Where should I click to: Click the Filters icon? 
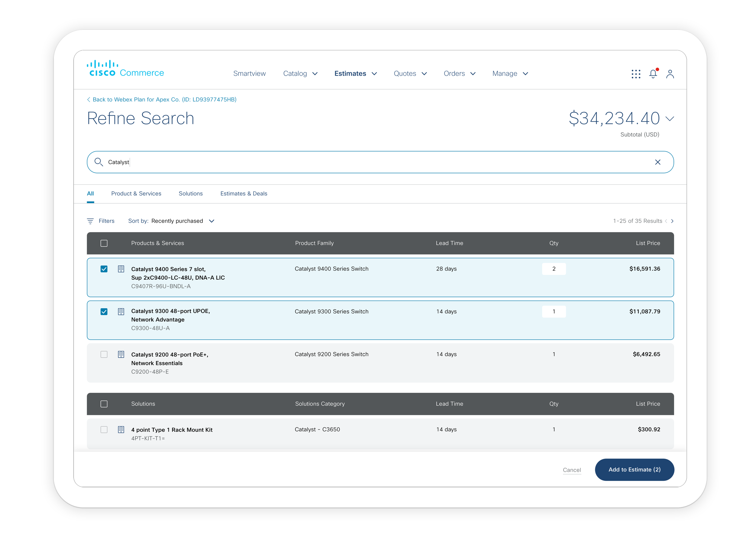90,221
